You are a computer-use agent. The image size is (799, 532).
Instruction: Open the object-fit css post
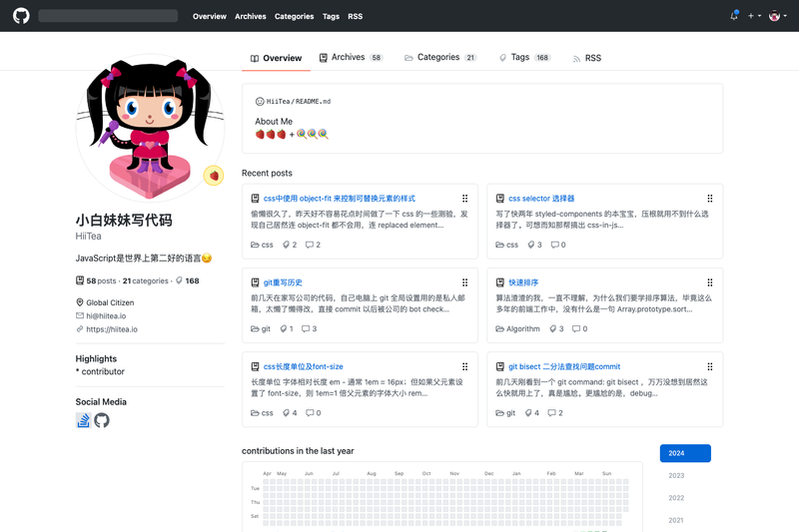(x=340, y=199)
